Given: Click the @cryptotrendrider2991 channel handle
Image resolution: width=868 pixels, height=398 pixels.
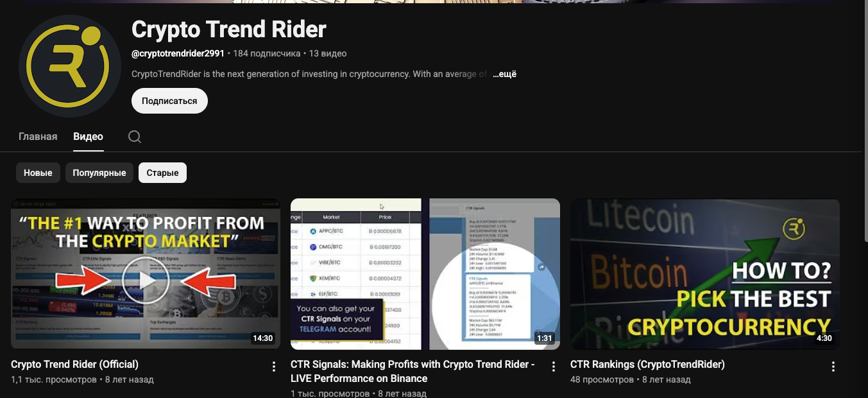Looking at the screenshot, I should [x=178, y=53].
